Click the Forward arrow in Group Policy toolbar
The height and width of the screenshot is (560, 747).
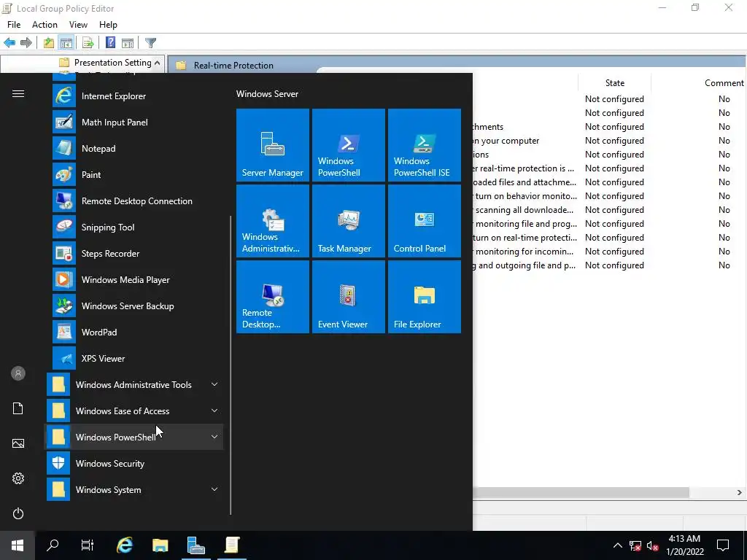[26, 43]
